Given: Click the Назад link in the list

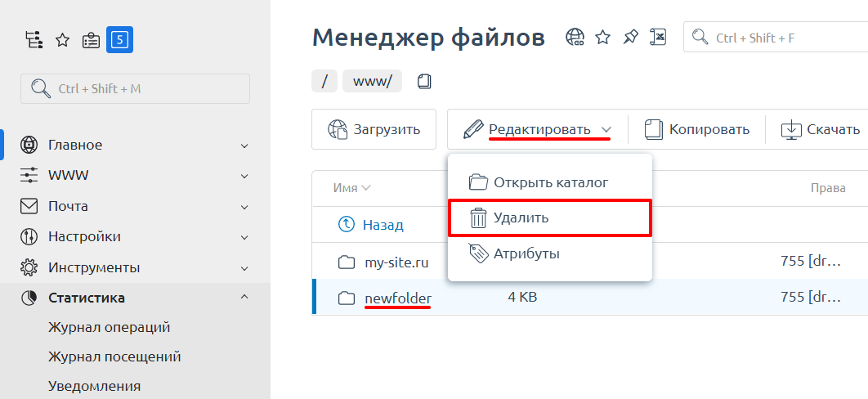Looking at the screenshot, I should pos(383,225).
